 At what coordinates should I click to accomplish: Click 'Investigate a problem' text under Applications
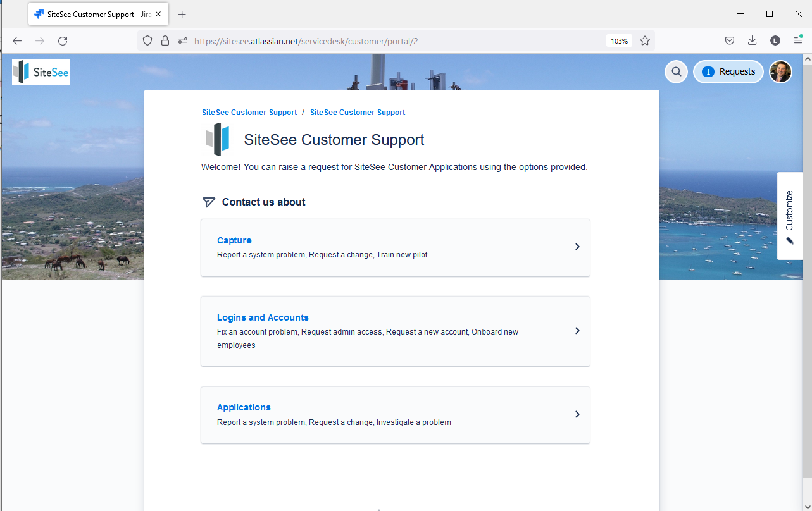414,422
